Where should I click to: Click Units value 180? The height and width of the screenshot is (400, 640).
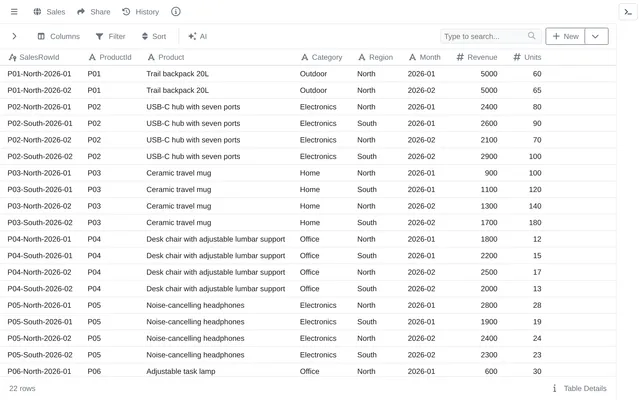(535, 222)
